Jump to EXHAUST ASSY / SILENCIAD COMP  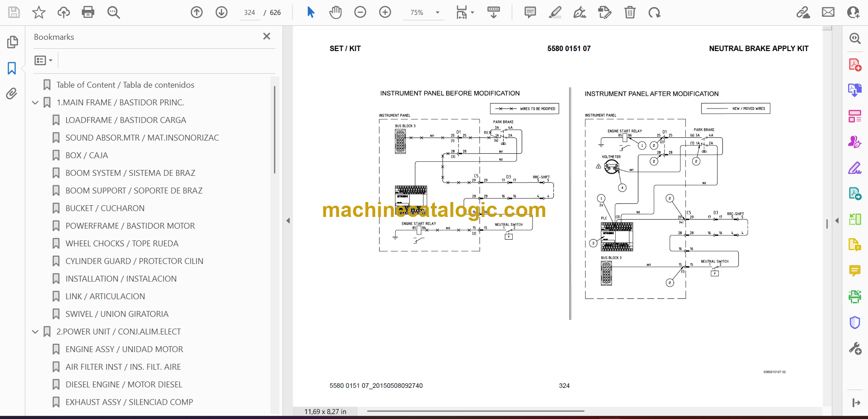(x=129, y=402)
